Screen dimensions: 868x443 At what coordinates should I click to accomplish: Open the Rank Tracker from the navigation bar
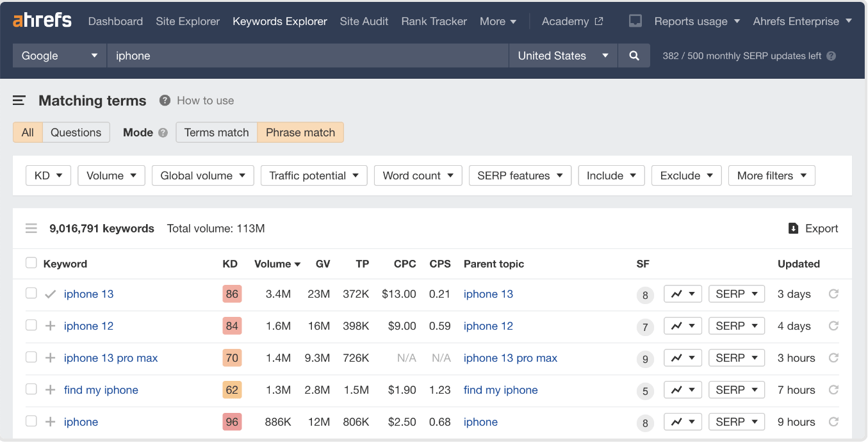(434, 20)
